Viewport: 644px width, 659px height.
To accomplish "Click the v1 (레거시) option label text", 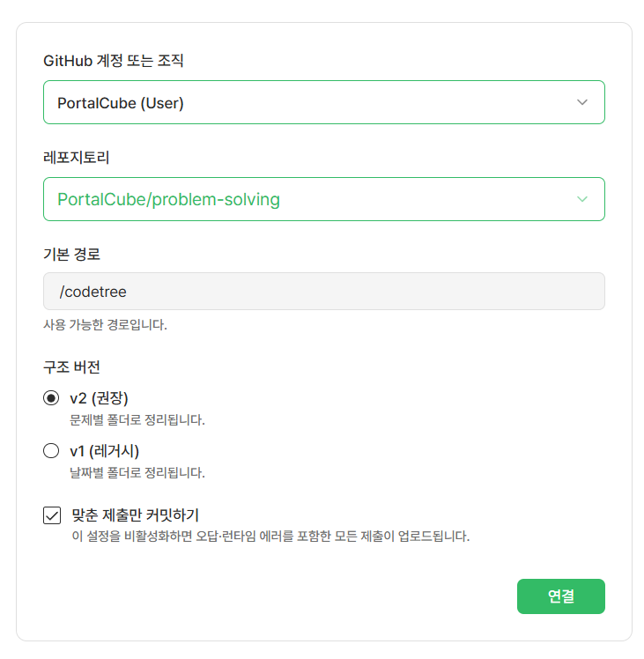I will pyautogui.click(x=104, y=451).
